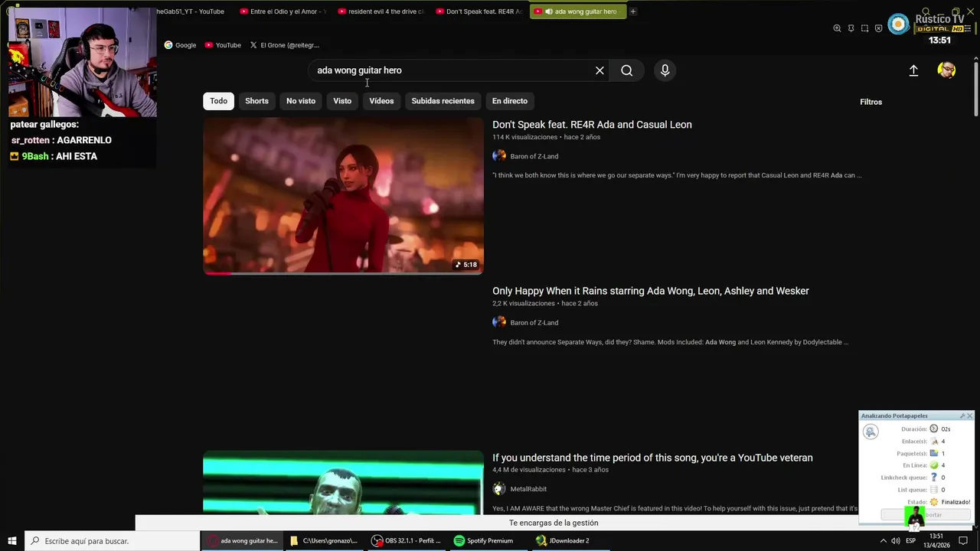Open a new browser tab with plus
The width and height of the screenshot is (980, 551).
[633, 11]
